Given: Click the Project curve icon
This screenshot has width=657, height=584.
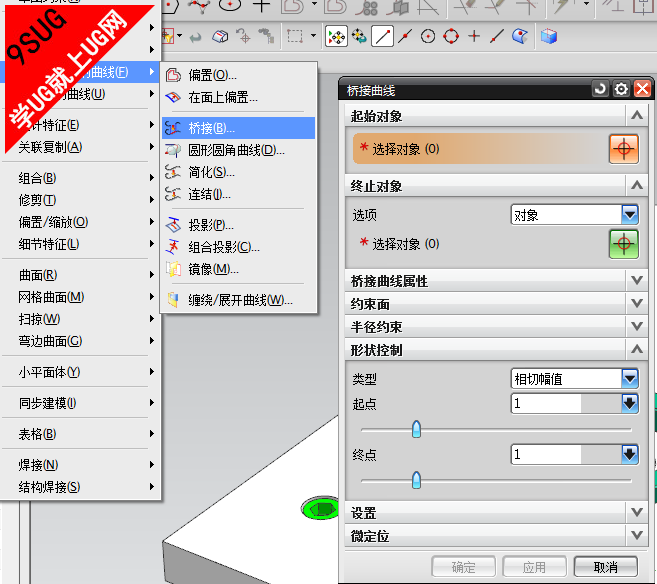Looking at the screenshot, I should pyautogui.click(x=173, y=225).
